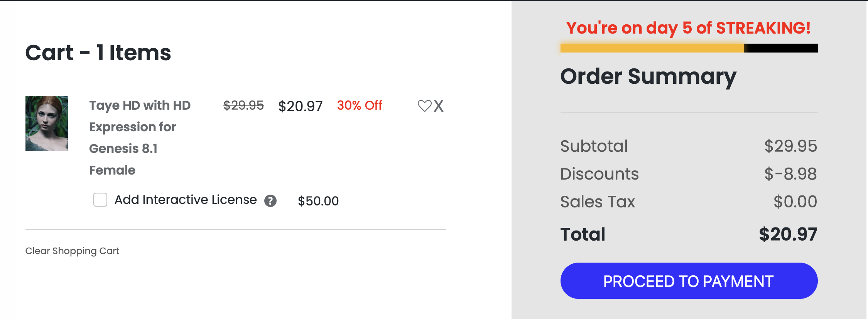Click the 30% Off discount label
The height and width of the screenshot is (319, 868).
point(359,105)
